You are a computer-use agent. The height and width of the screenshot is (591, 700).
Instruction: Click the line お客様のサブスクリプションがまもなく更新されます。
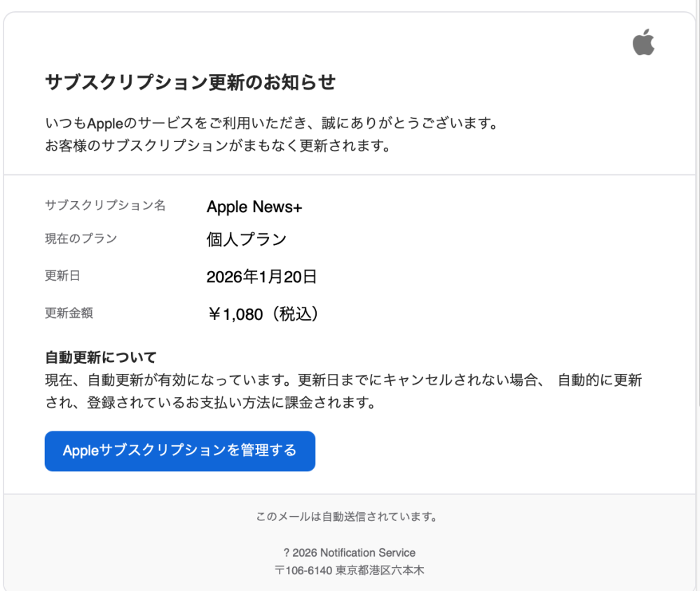click(x=219, y=146)
